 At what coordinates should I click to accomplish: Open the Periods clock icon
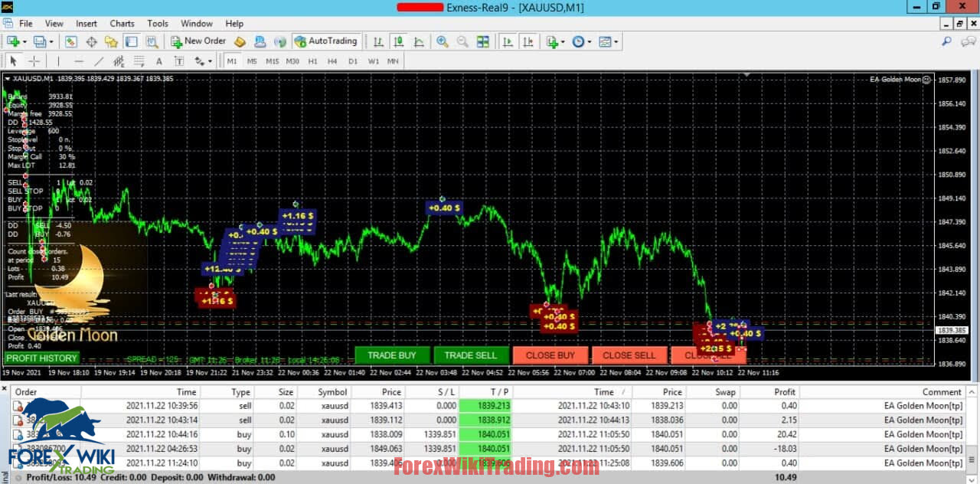(578, 41)
